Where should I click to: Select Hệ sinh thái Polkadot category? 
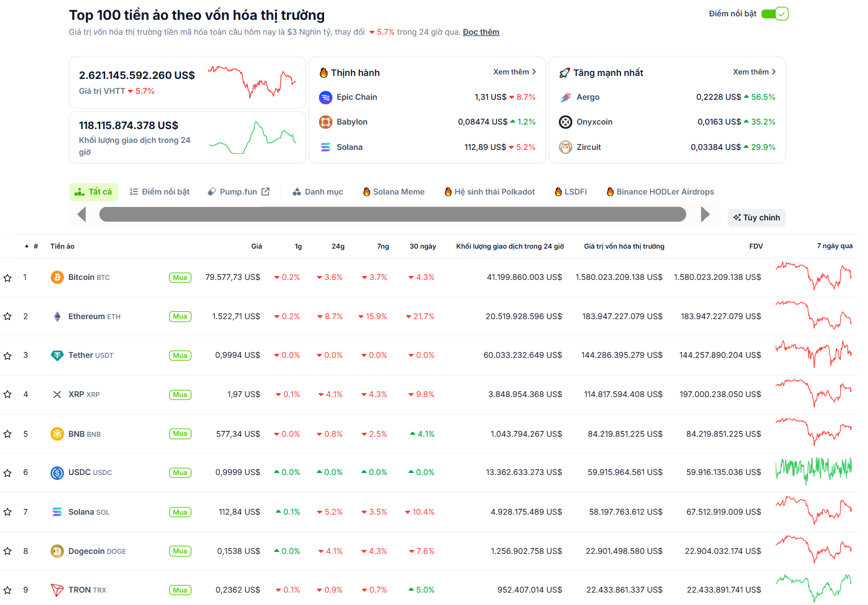[490, 192]
